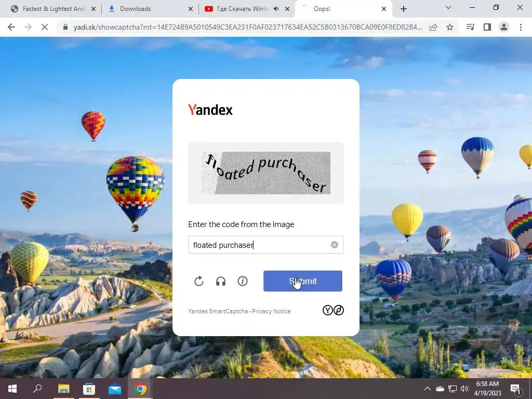Screen dimensions: 532x399
Task: Open the Privacy Notice link
Action: click(271, 311)
